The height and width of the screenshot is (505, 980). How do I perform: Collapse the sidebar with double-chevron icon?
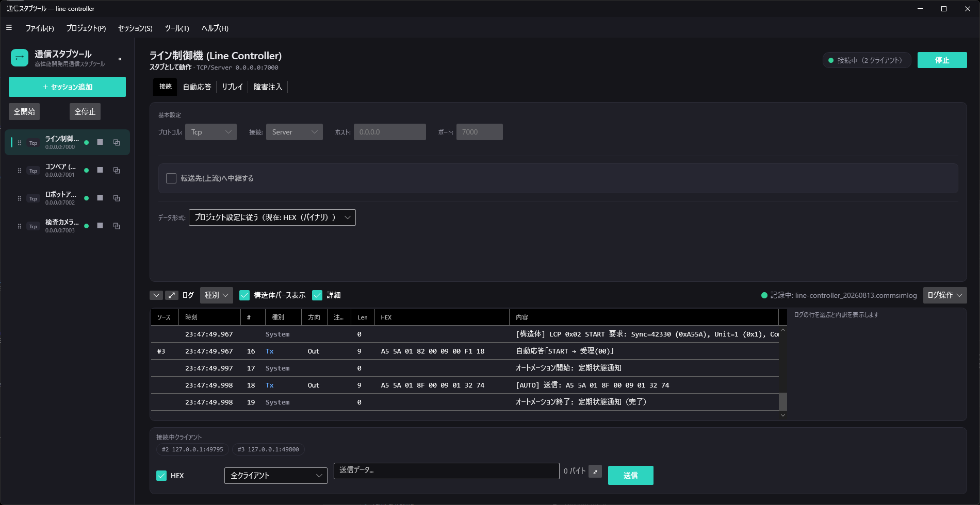120,59
